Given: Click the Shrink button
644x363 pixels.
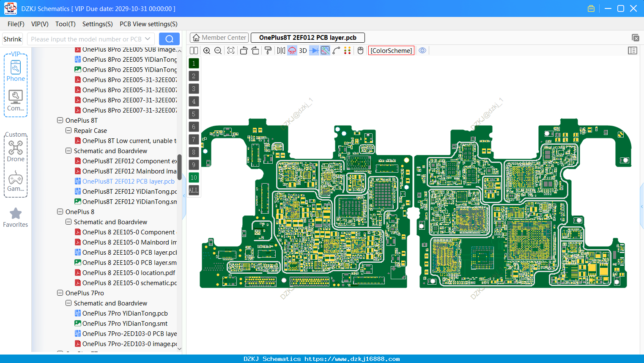Looking at the screenshot, I should click(13, 39).
